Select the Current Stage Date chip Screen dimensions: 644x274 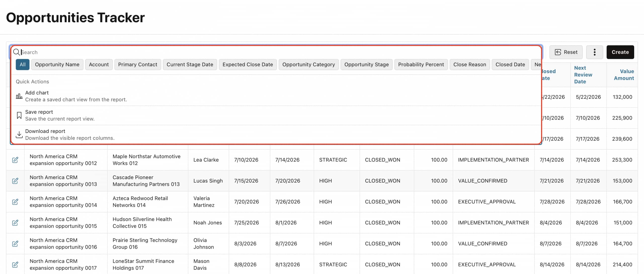(x=190, y=64)
